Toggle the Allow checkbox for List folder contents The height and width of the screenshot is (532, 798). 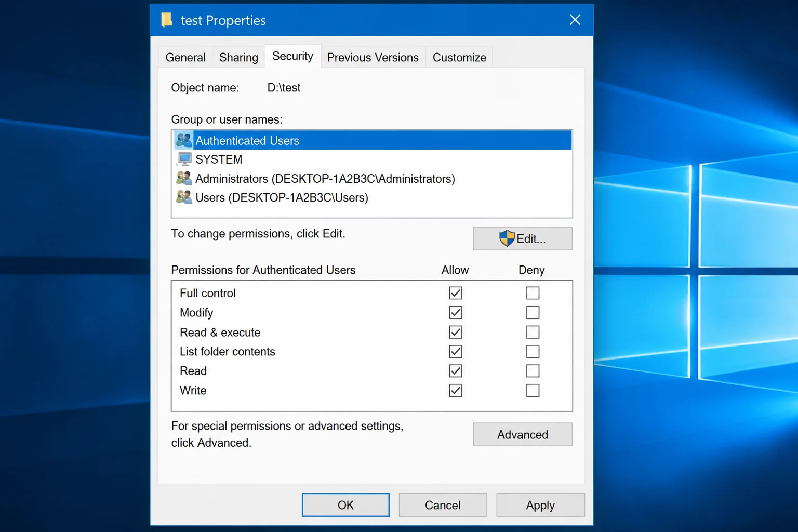456,351
